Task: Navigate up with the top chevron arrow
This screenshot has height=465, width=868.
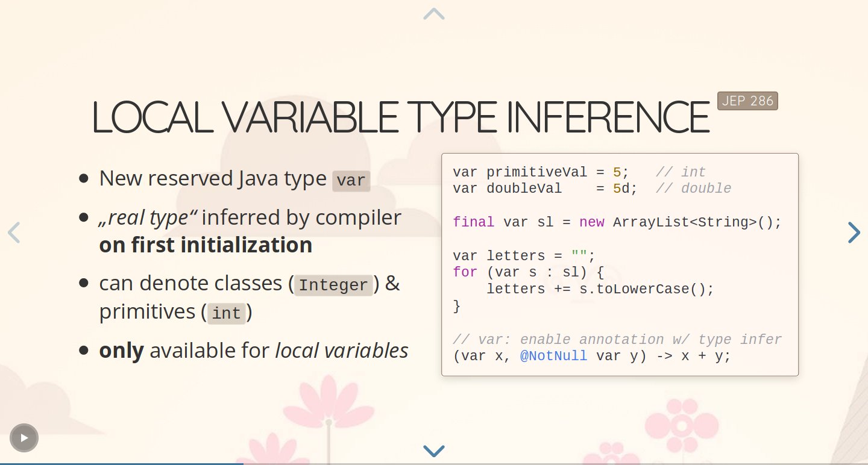Action: (x=434, y=14)
